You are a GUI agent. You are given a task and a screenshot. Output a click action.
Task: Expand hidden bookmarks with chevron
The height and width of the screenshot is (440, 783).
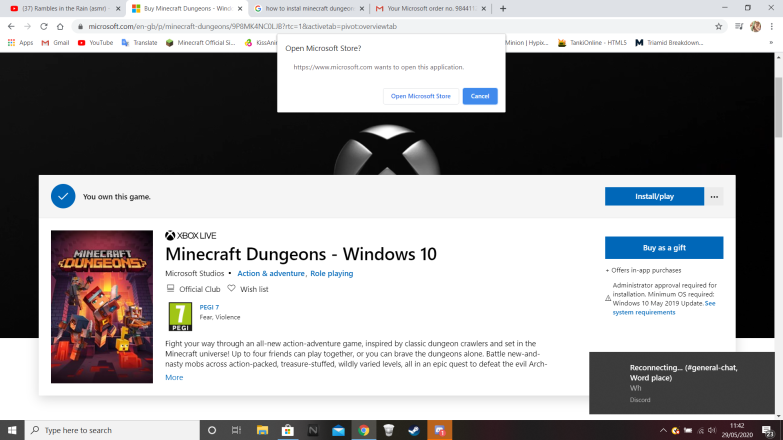(x=771, y=43)
